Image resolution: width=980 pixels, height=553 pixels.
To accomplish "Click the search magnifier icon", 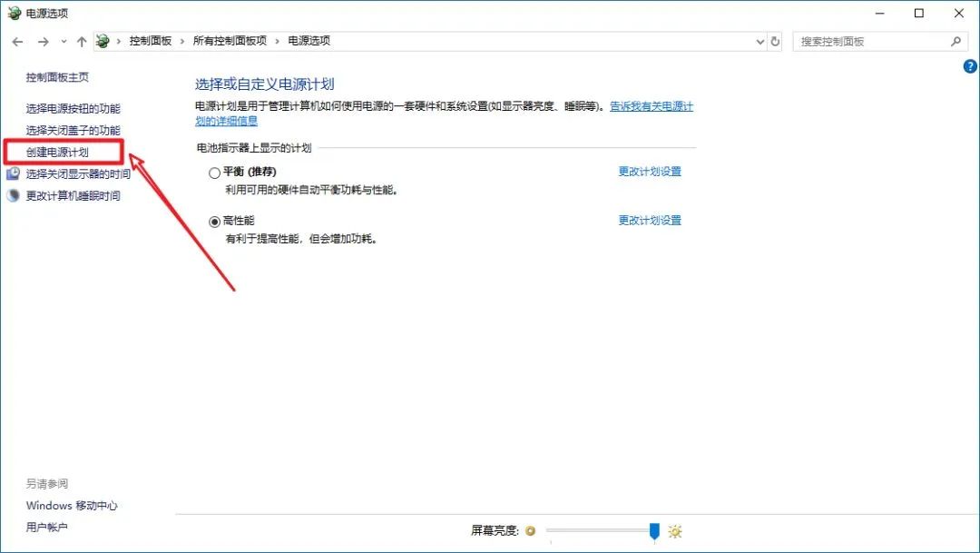I will (955, 42).
